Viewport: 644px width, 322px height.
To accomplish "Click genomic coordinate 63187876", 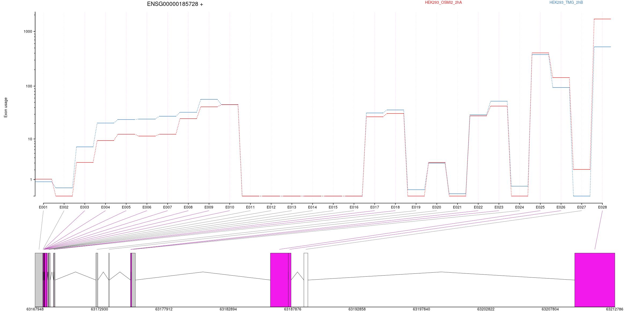I will (293, 309).
